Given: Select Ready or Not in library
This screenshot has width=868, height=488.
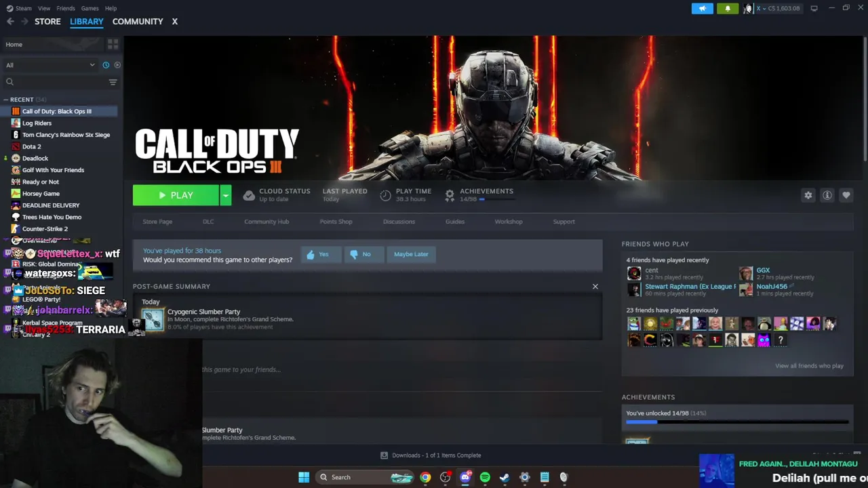Looking at the screenshot, I should coord(41,182).
